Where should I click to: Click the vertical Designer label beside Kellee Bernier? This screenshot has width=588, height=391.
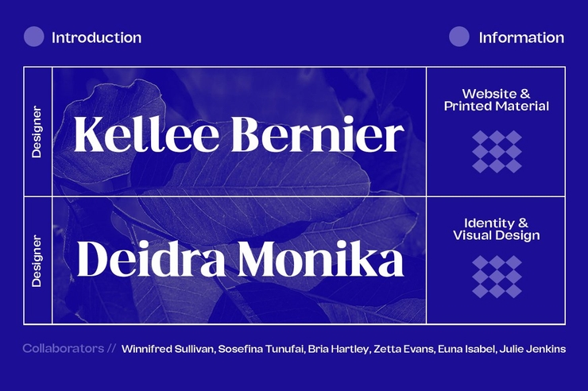37,132
